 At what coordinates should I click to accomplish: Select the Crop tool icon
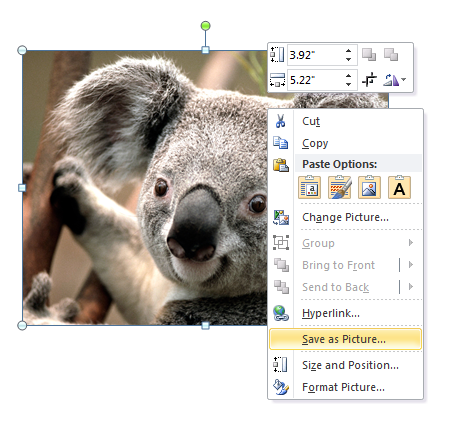(x=369, y=80)
